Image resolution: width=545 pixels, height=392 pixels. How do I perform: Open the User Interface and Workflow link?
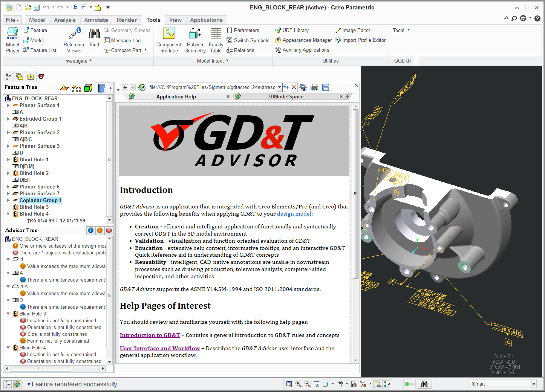click(x=160, y=348)
